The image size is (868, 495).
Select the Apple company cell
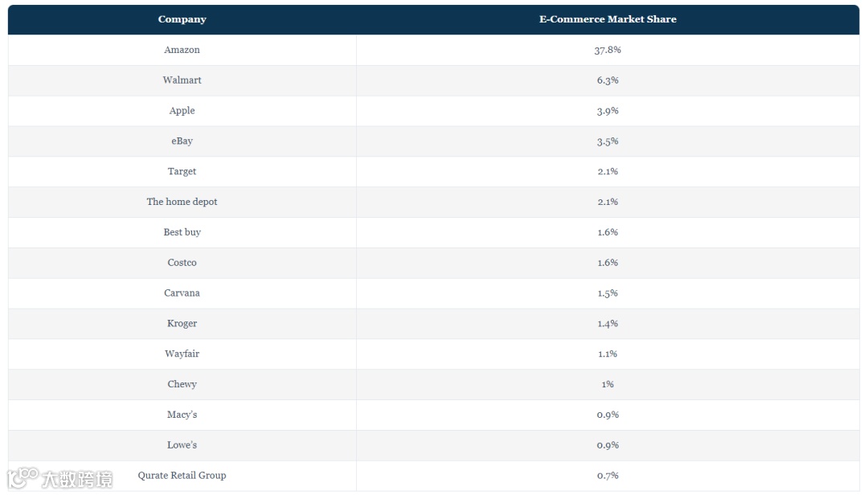(x=182, y=111)
